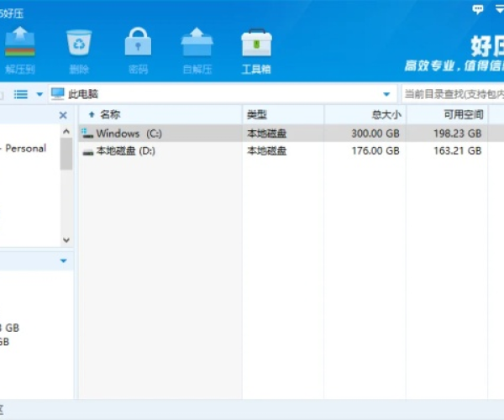Click the 此电脑 computer icon in the address bar
The width and height of the screenshot is (504, 420).
pyautogui.click(x=57, y=94)
